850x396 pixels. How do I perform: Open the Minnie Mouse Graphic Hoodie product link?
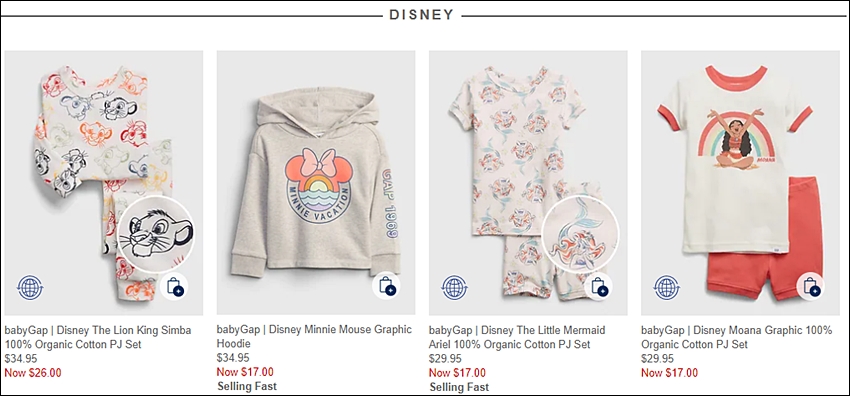pyautogui.click(x=314, y=336)
